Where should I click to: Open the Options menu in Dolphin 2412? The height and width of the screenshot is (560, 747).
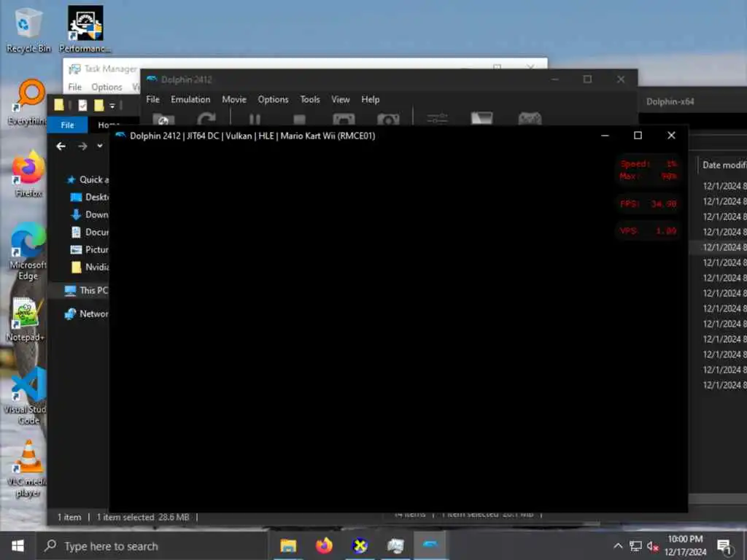(273, 99)
